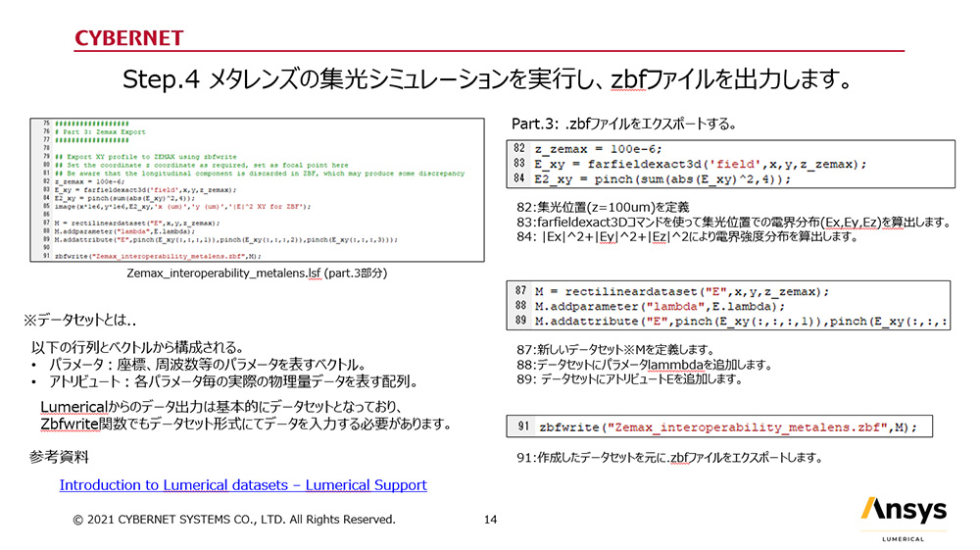This screenshot has height=550, width=980.
Task: Click the explanation line starting '91:作成したデータセット'
Action: (669, 458)
